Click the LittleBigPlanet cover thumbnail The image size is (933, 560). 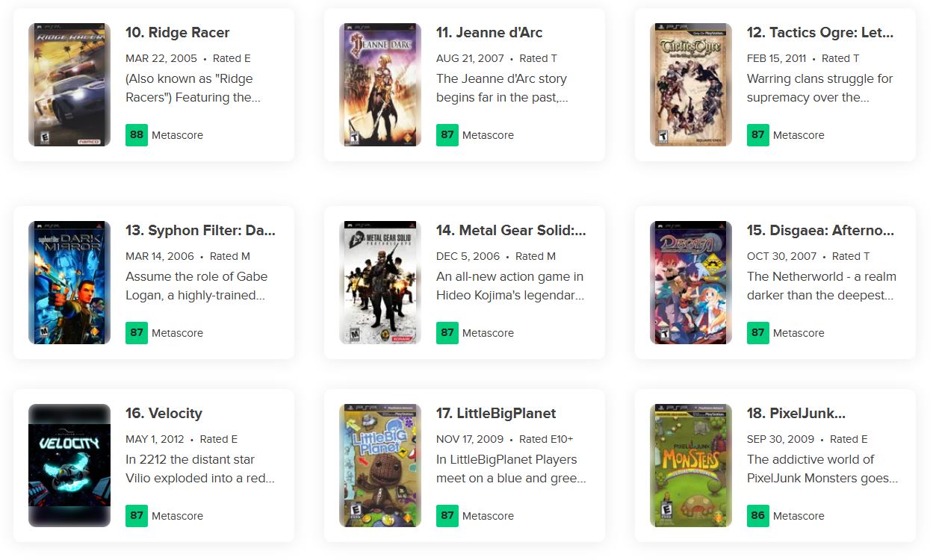(380, 465)
